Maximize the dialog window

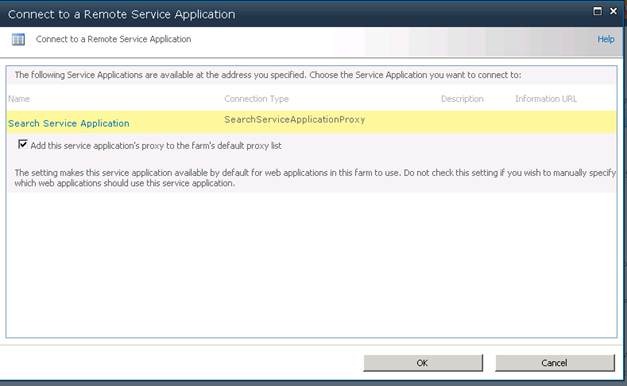[597, 11]
